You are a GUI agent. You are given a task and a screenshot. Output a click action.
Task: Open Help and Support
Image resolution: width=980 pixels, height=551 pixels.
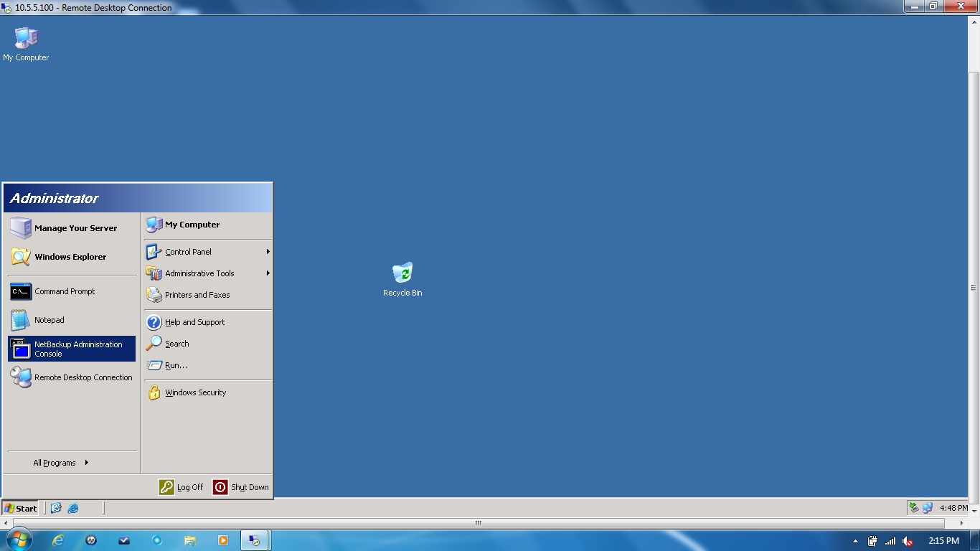(207, 322)
